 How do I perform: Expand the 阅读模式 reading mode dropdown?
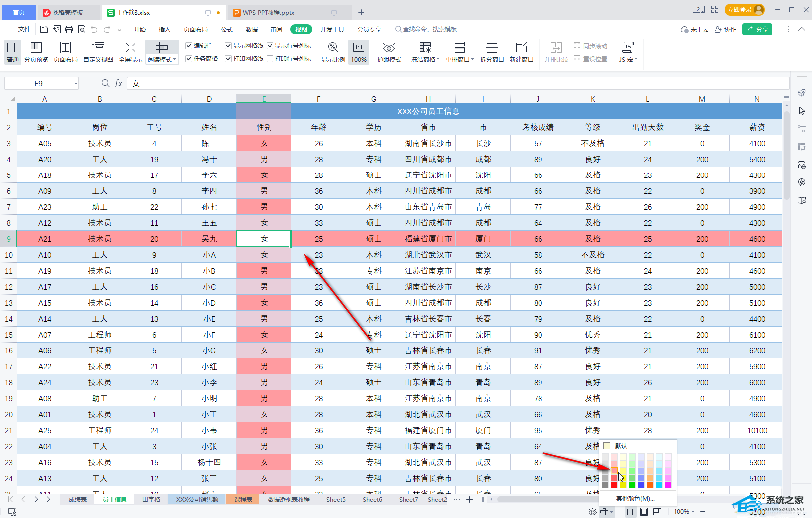pos(175,60)
